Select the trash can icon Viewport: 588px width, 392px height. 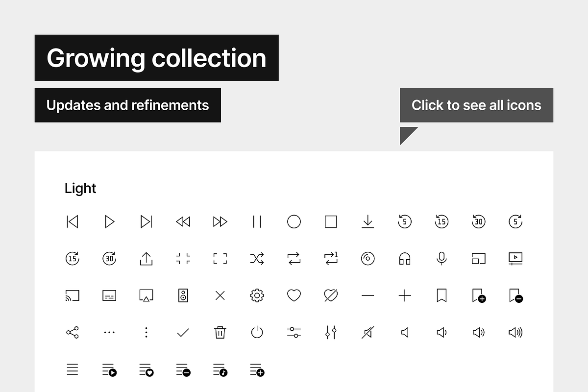[220, 332]
